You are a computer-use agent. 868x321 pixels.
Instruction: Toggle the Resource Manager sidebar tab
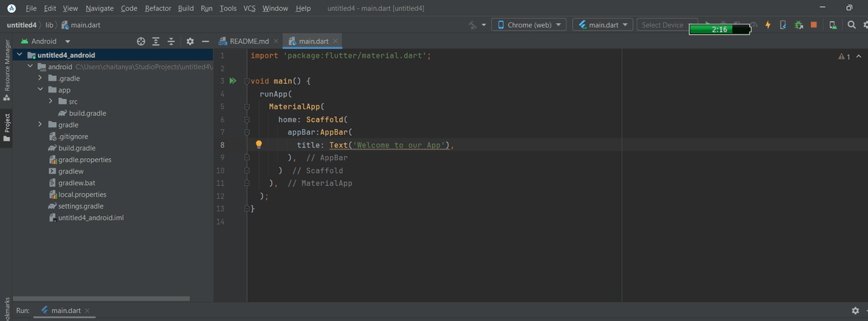[x=7, y=69]
